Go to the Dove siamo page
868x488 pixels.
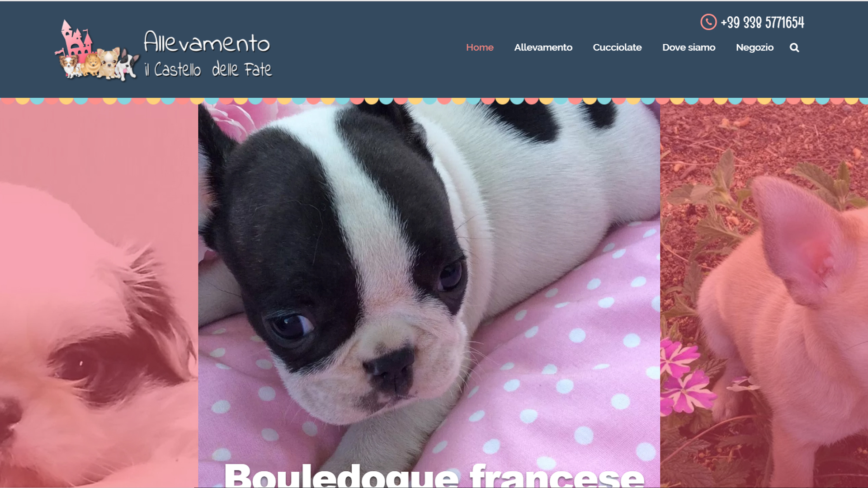[689, 47]
